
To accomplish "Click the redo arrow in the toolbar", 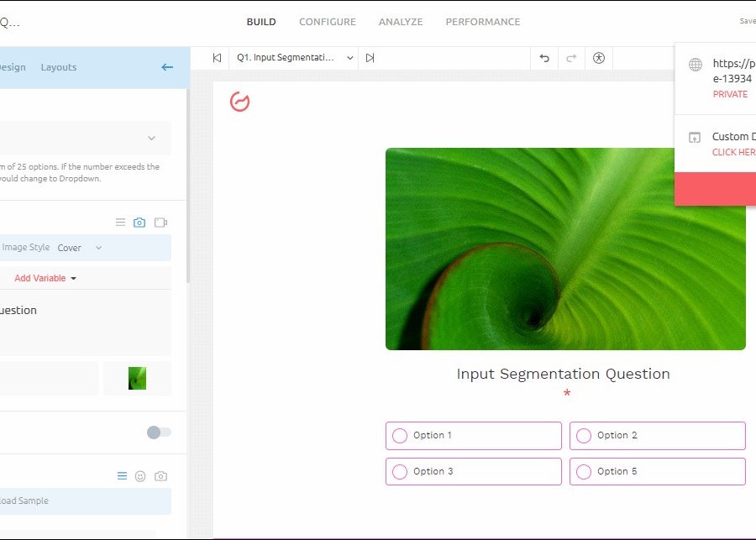I will [571, 58].
